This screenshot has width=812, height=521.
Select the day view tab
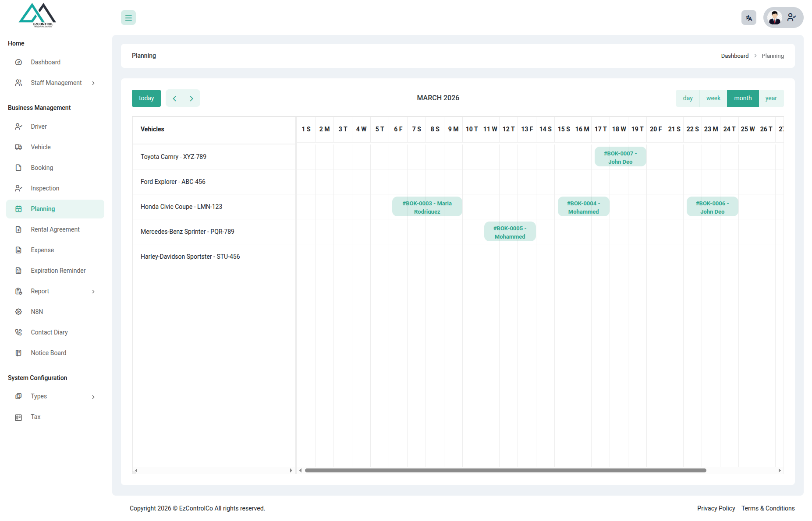point(688,98)
